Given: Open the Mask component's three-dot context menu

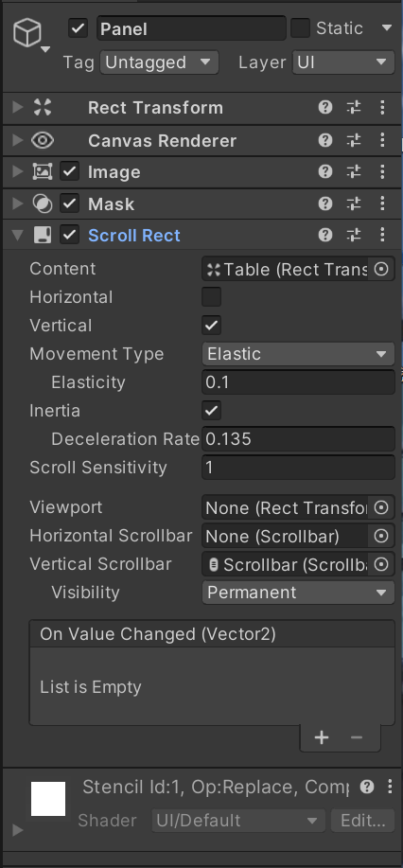Looking at the screenshot, I should pos(382,204).
